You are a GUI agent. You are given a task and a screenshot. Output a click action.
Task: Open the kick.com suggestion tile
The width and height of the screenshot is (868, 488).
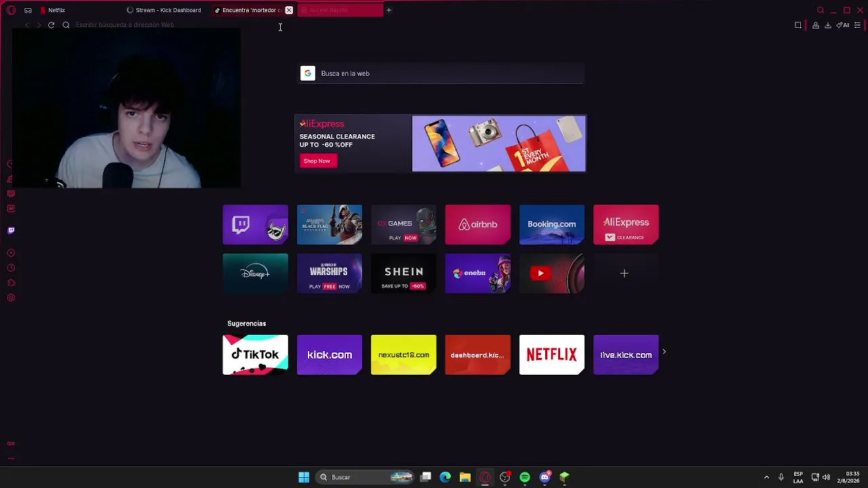coord(330,354)
